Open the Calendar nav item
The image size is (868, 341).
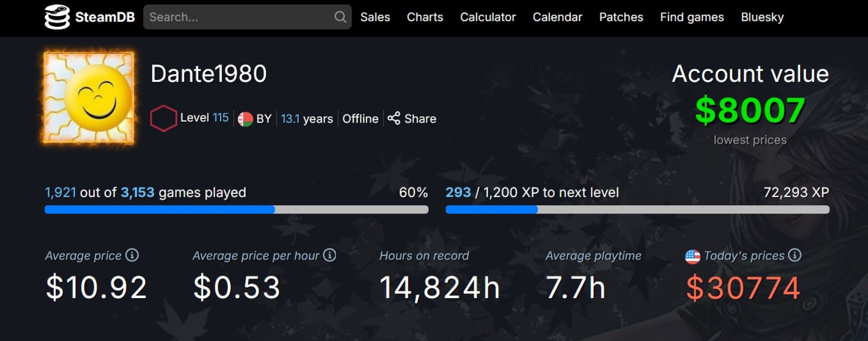click(x=557, y=17)
